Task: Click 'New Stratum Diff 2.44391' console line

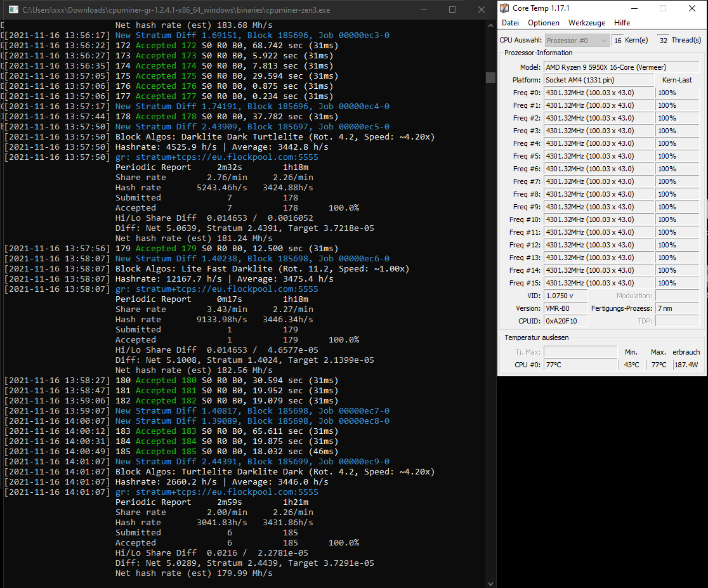Action: coord(197,462)
